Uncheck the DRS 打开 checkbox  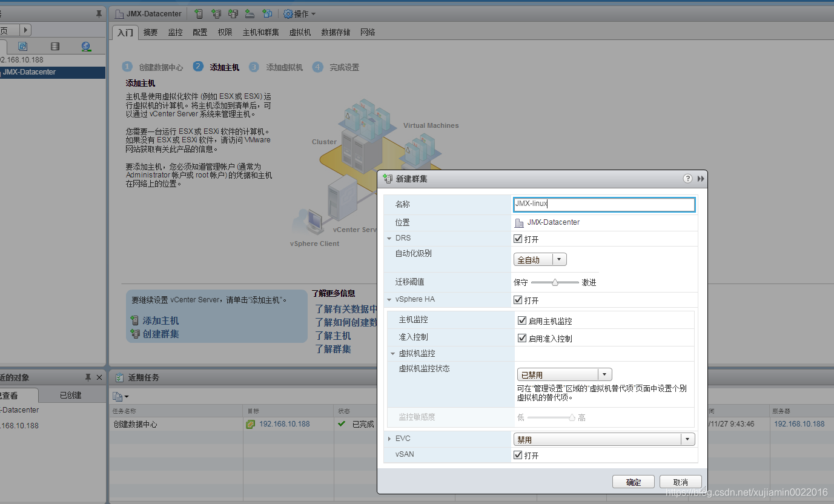point(518,239)
